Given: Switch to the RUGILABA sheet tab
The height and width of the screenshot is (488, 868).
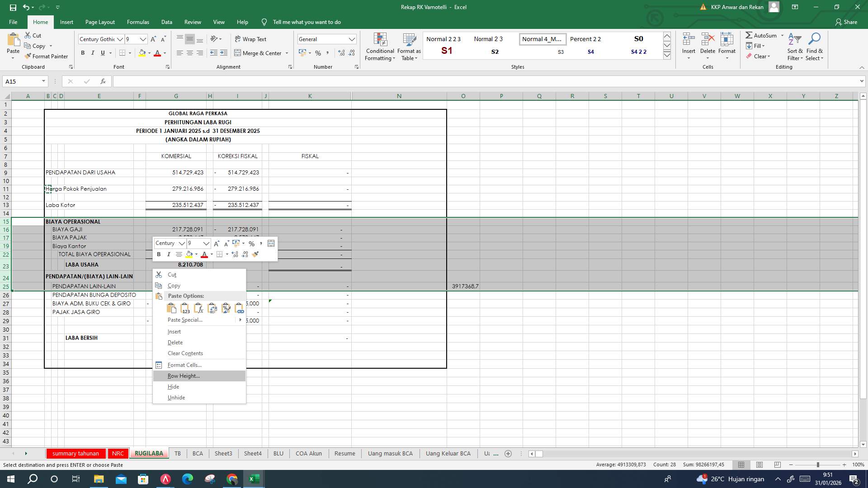Looking at the screenshot, I should click(x=149, y=453).
